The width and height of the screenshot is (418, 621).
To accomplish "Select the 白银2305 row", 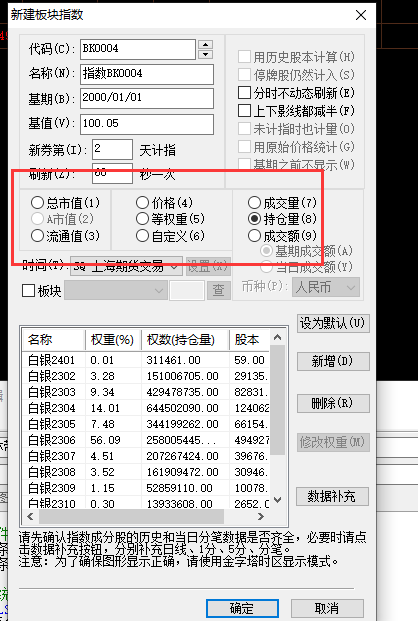I will point(146,424).
